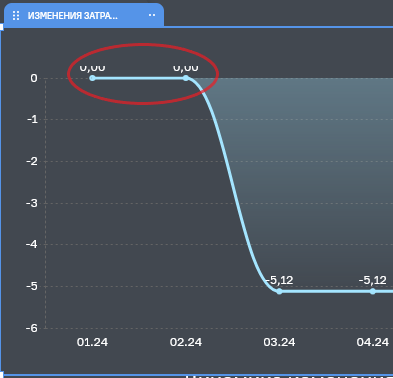Image resolution: width=393 pixels, height=378 pixels.
Task: Click the 04.24 x-axis label
Action: tap(373, 342)
